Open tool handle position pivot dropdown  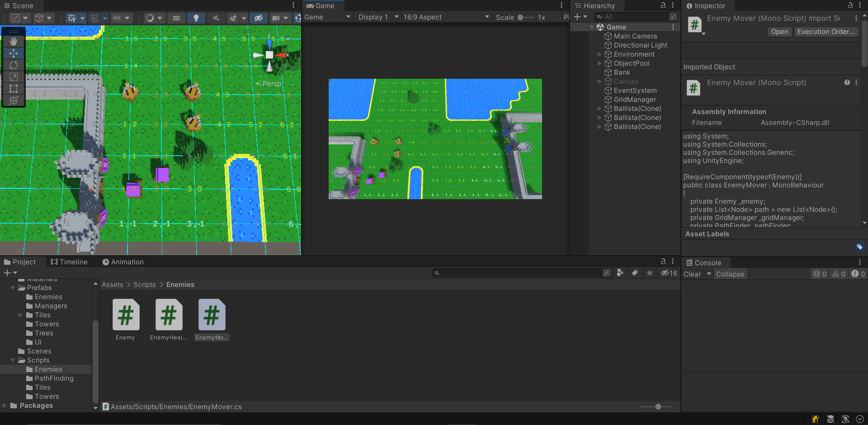click(x=19, y=18)
